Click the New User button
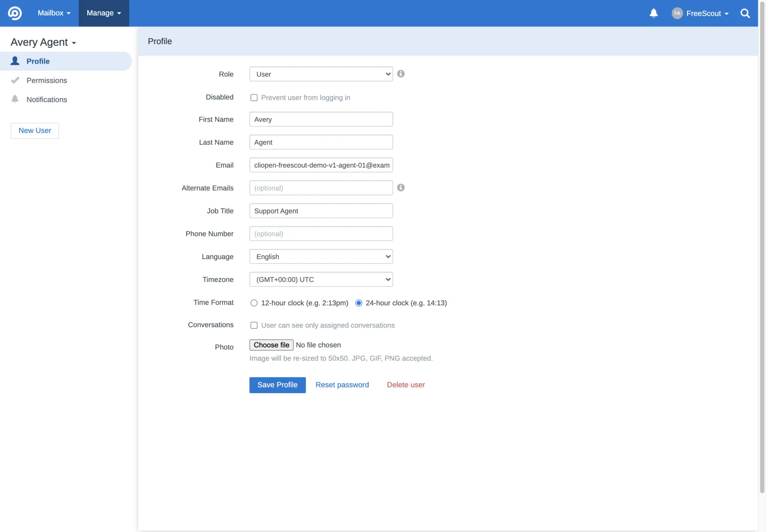The width and height of the screenshot is (766, 532). point(35,131)
